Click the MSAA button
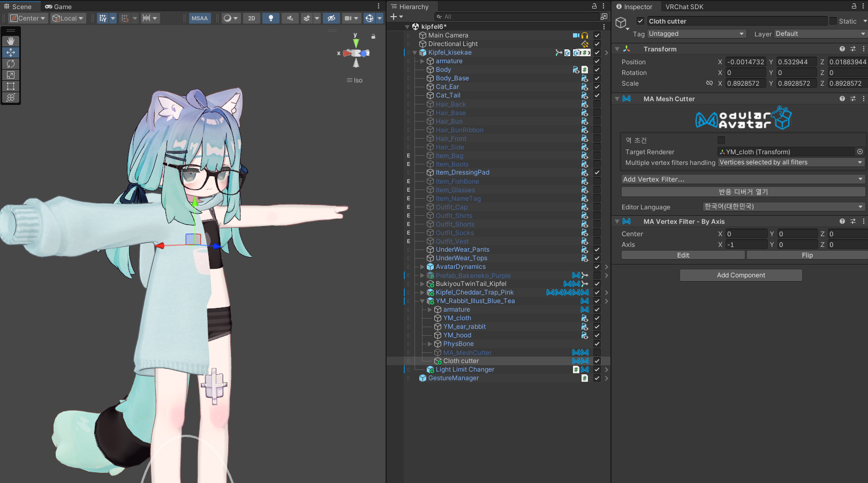 (200, 18)
